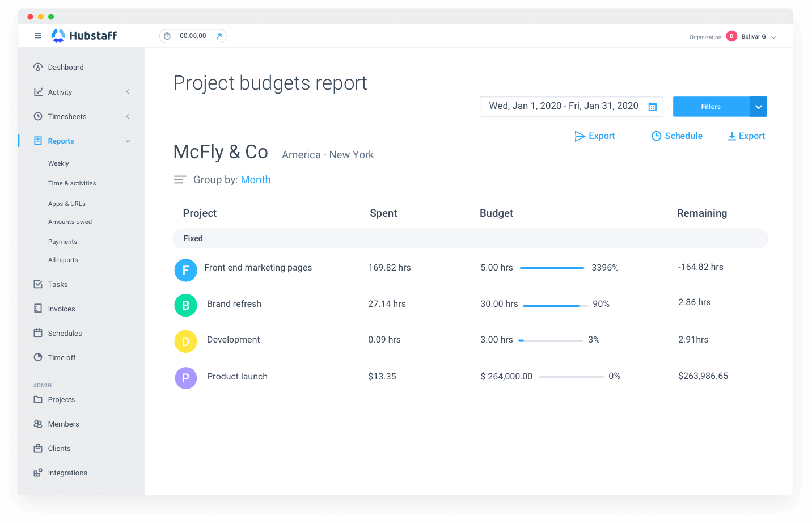Expand the organization dropdown chevron
The image size is (812, 523).
coord(773,37)
